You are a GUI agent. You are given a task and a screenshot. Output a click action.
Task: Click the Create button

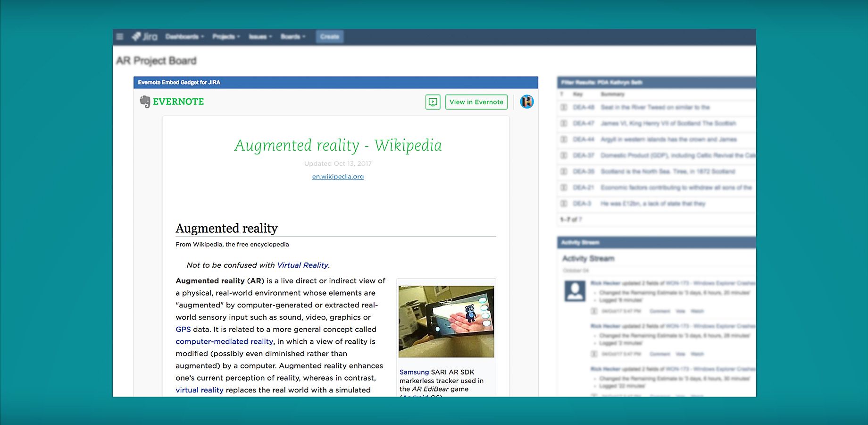click(x=329, y=36)
